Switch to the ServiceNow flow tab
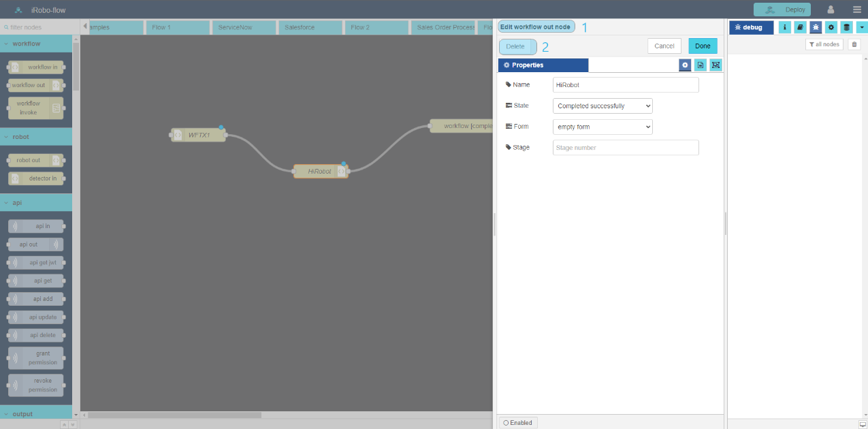This screenshot has width=868, height=429. point(244,27)
